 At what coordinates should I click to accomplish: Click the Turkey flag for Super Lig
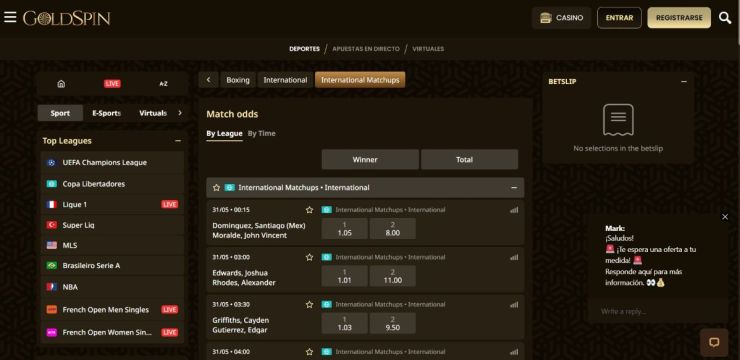51,225
